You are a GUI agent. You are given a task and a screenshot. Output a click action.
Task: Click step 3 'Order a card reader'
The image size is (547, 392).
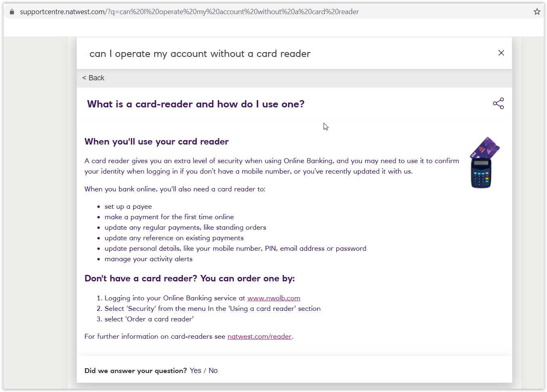click(x=149, y=319)
